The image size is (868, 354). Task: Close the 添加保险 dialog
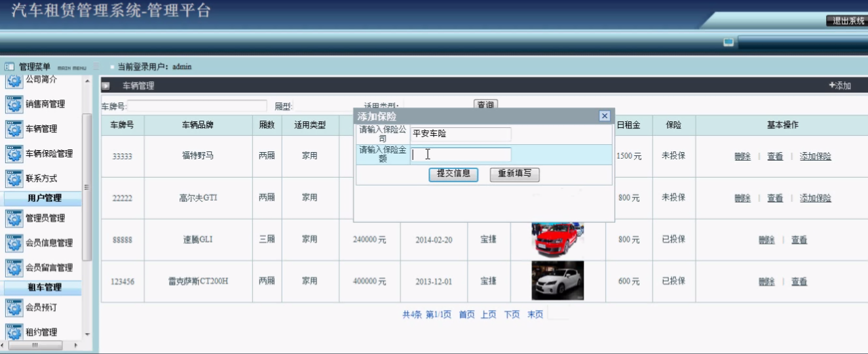coord(605,115)
